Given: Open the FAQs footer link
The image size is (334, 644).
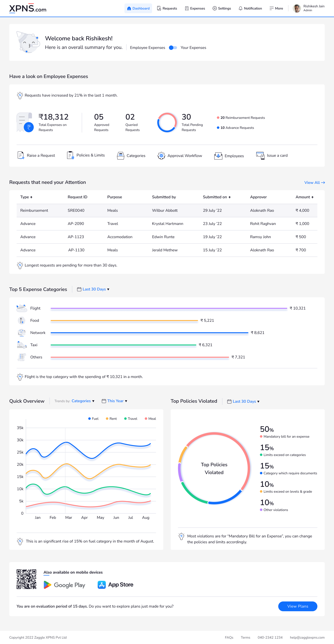Looking at the screenshot, I should pos(229,637).
